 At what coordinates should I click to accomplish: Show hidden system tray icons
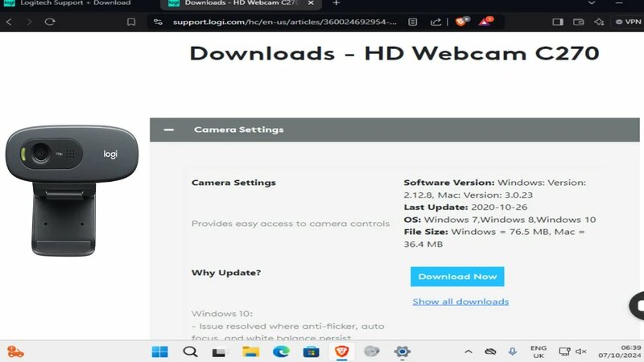coord(469,352)
